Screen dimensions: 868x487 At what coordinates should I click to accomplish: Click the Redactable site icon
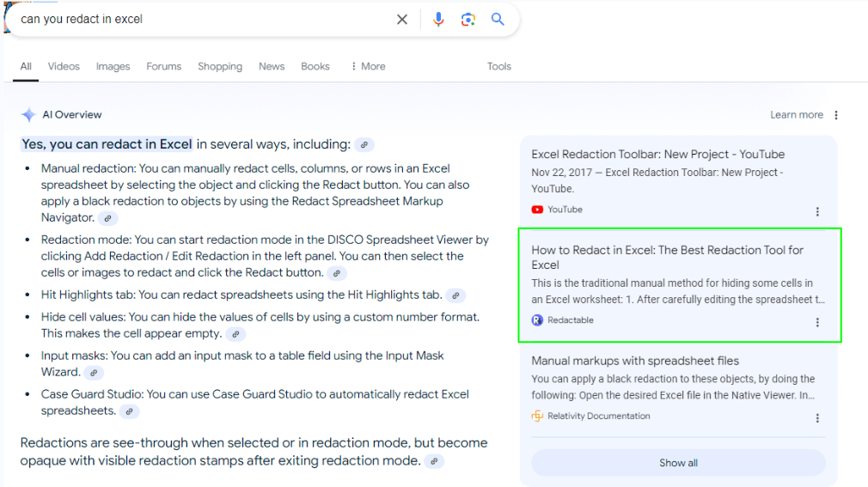(x=537, y=320)
